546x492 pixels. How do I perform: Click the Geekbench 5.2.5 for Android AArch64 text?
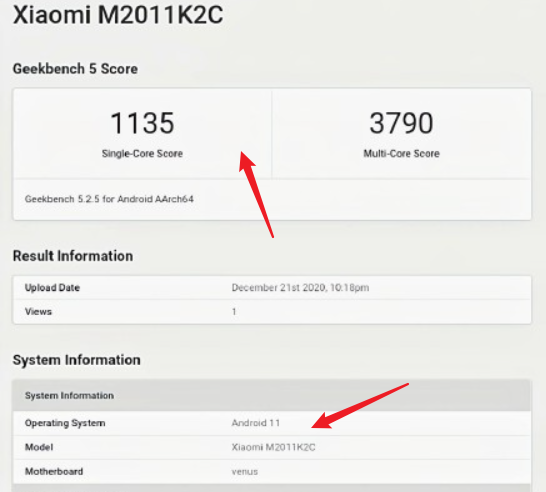(x=109, y=199)
